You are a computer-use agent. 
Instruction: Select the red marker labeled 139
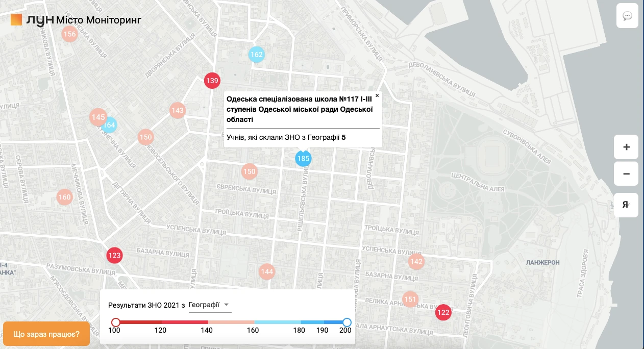pos(212,81)
